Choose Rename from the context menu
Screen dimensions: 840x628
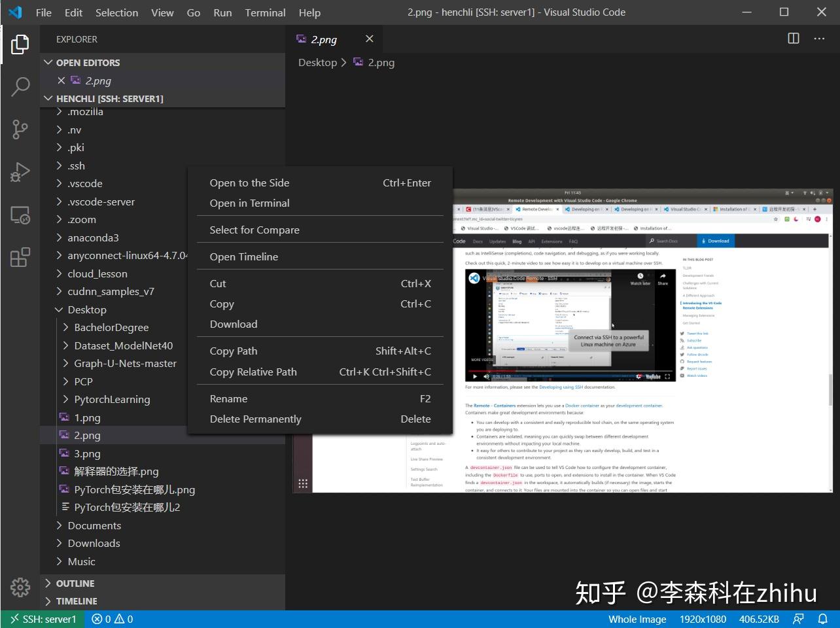[228, 398]
